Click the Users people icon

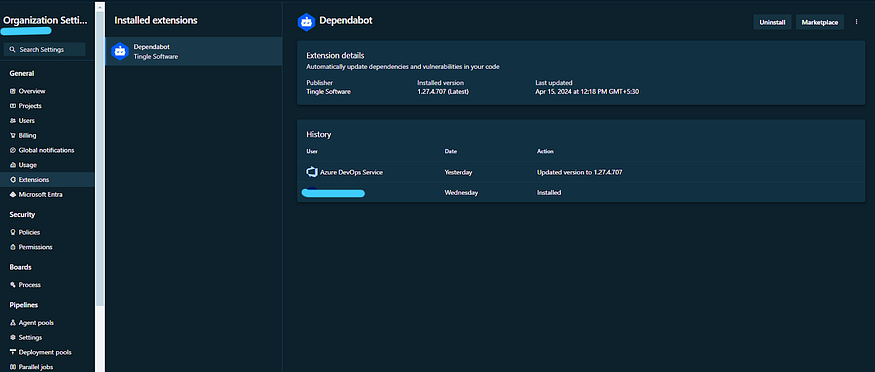tap(13, 120)
